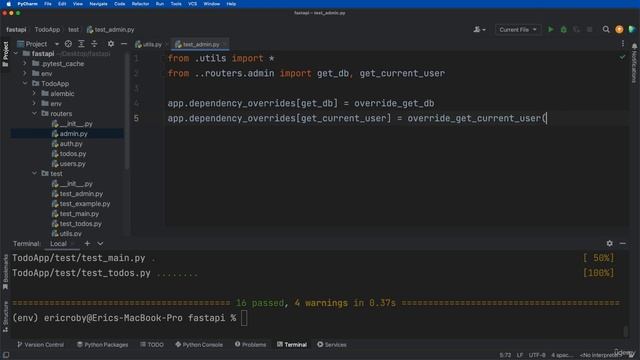640x360 pixels.
Task: Toggle the Bookmarks sidebar button
Action: click(5, 272)
